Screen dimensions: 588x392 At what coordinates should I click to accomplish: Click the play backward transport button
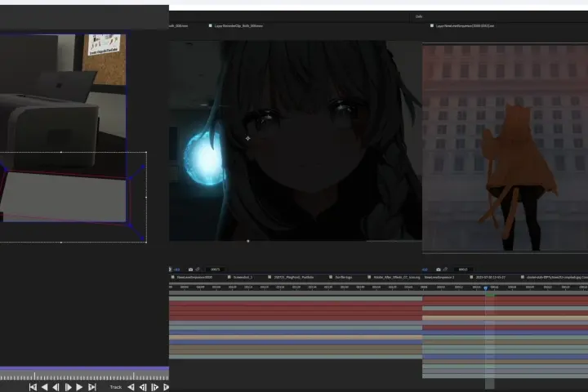pyautogui.click(x=45, y=387)
